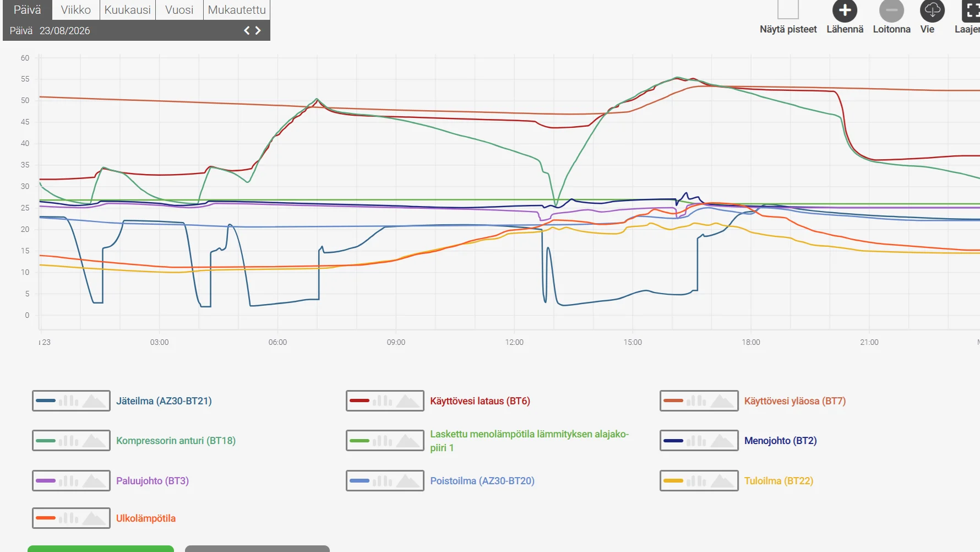Enable the Näytä pisteet checkbox
Image resolution: width=980 pixels, height=552 pixels.
[x=788, y=9]
